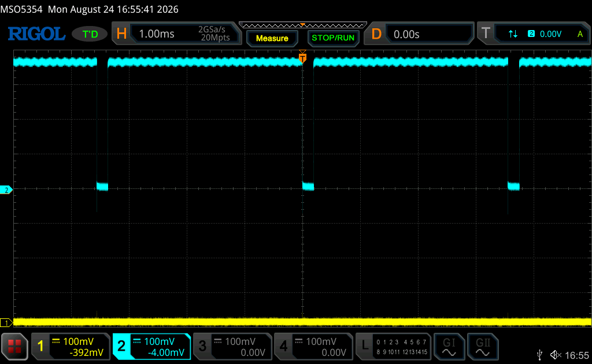The width and height of the screenshot is (592, 364).
Task: Open delay D icon
Action: point(376,34)
